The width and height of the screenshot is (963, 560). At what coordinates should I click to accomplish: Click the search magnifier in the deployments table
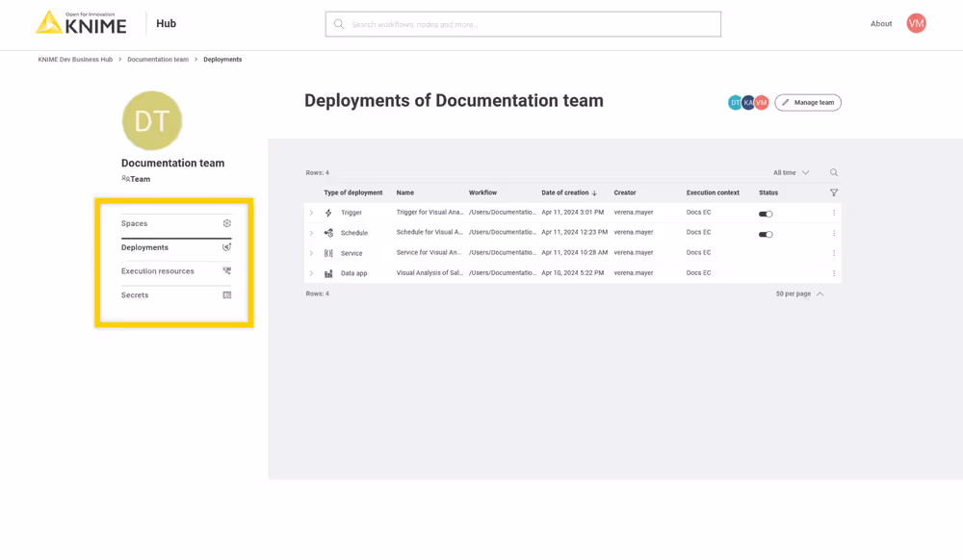(834, 172)
